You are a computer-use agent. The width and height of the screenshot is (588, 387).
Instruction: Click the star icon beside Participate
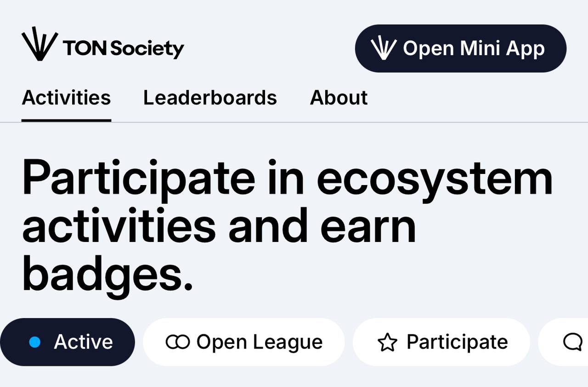point(387,342)
